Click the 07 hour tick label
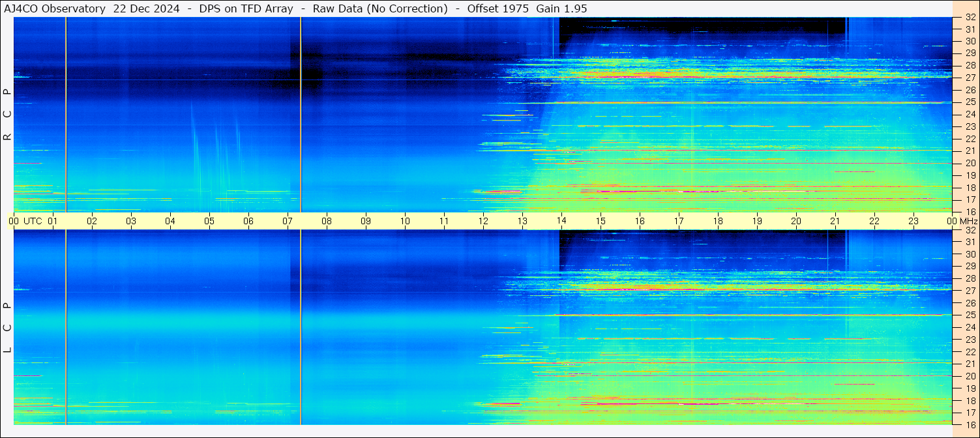Screen dimensions: 980x438 (288, 221)
